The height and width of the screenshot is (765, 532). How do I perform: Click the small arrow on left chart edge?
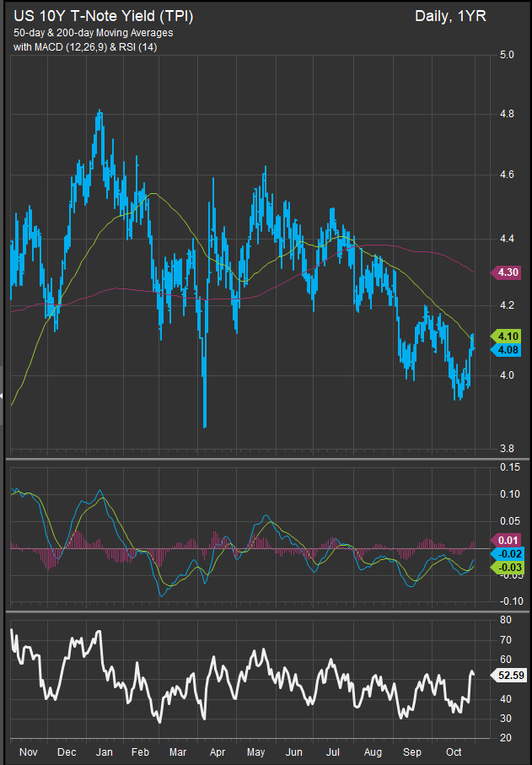(x=3, y=395)
